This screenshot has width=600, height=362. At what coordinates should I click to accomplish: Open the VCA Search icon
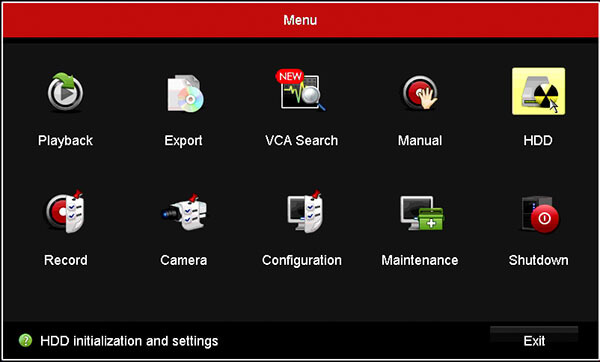[x=301, y=90]
